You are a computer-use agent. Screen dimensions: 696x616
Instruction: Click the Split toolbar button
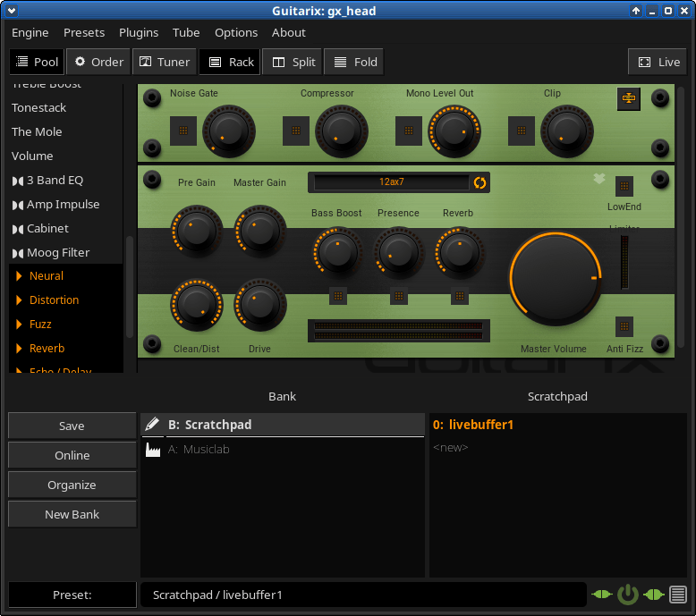pyautogui.click(x=293, y=62)
